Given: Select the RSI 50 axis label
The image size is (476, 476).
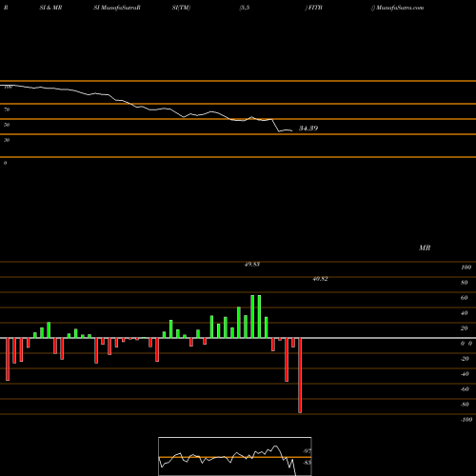Looking at the screenshot, I should click(x=7, y=125).
